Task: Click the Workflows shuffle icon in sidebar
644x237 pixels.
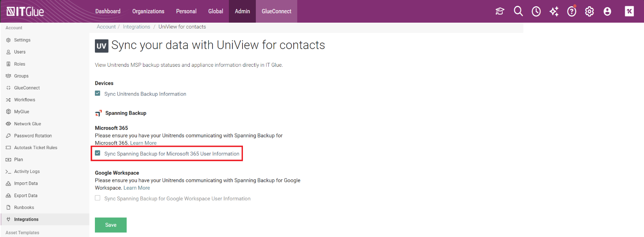Action: [8, 100]
